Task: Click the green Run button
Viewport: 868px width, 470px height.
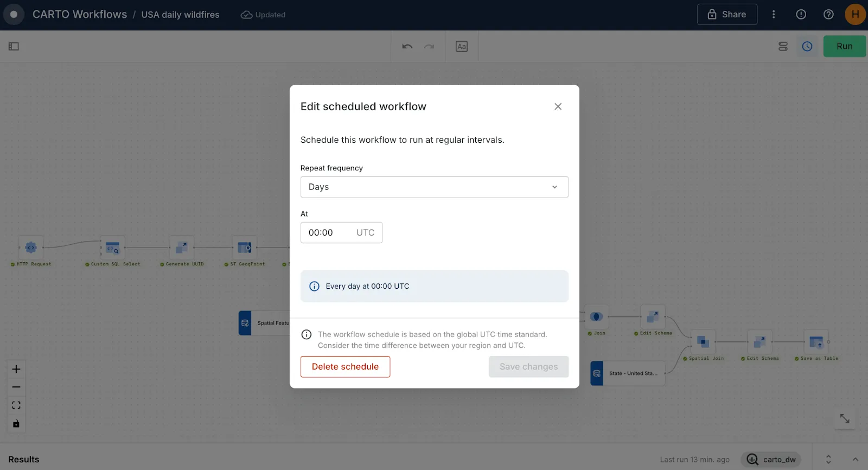Action: coord(844,47)
